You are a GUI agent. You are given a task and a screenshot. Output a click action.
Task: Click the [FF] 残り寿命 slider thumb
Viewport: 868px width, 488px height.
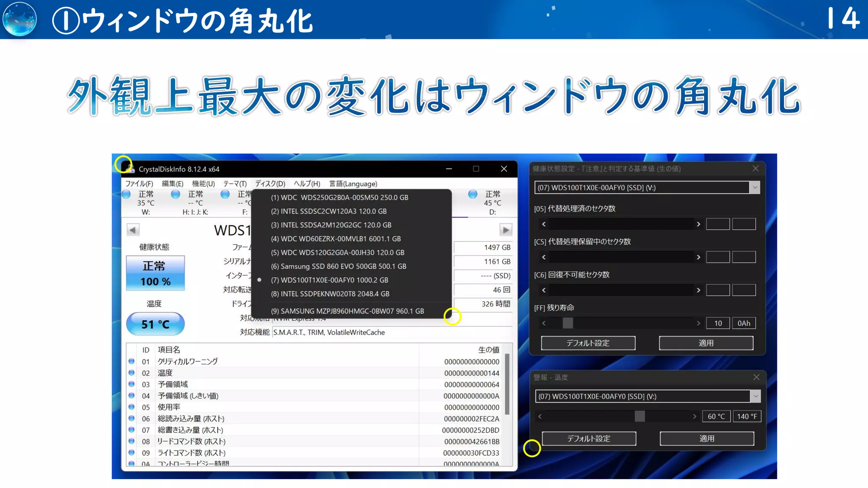pyautogui.click(x=568, y=323)
